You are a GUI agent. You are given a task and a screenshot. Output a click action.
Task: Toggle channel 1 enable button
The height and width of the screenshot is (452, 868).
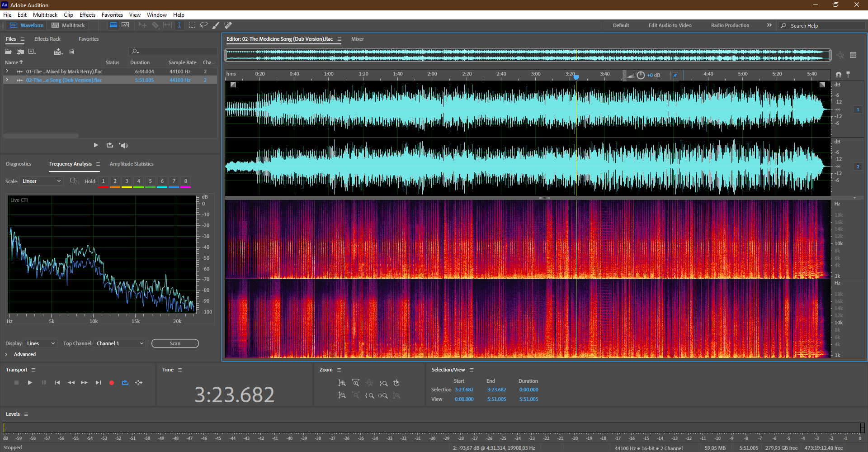(x=858, y=109)
